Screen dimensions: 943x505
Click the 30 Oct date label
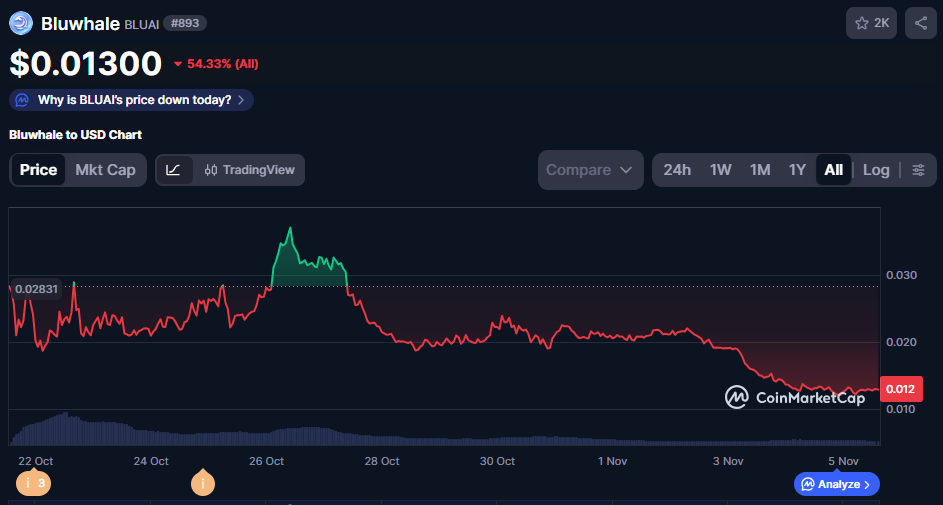coord(497,461)
